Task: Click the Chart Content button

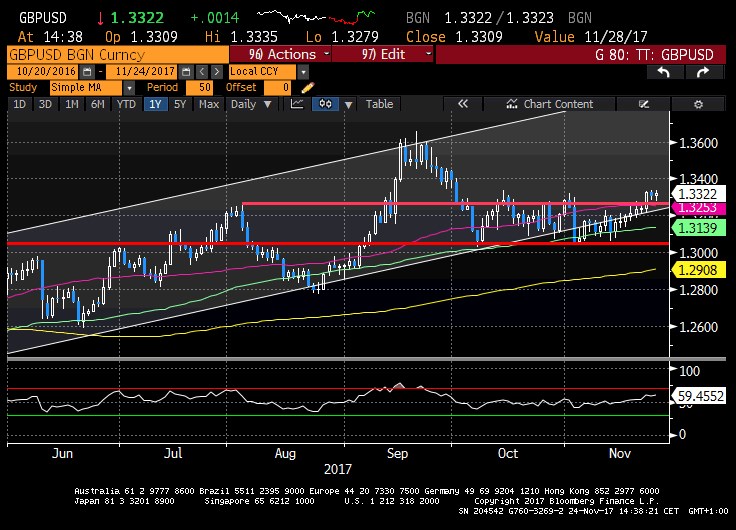Action: (549, 104)
